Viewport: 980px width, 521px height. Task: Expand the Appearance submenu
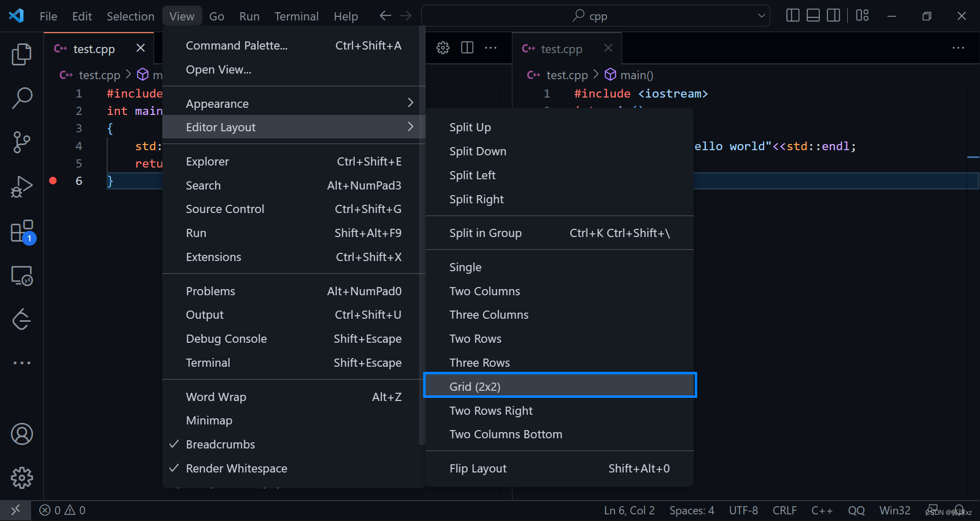[x=293, y=104]
